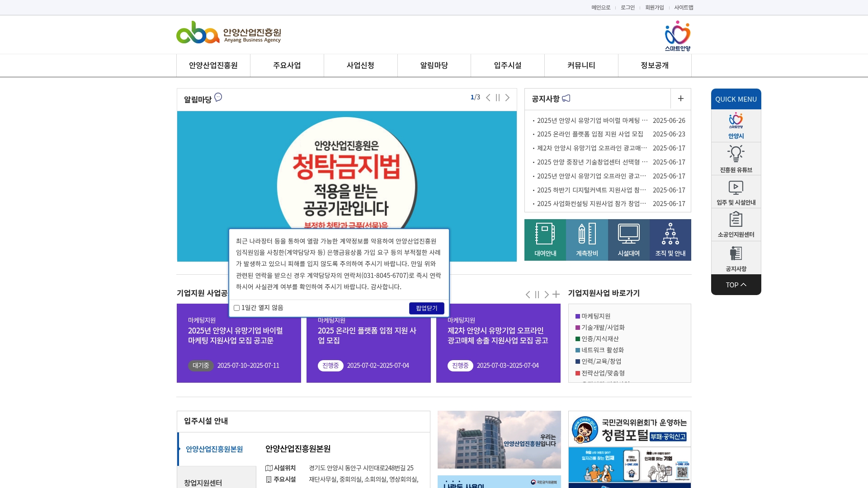Open the 스마트안양 logo in header

678,36
